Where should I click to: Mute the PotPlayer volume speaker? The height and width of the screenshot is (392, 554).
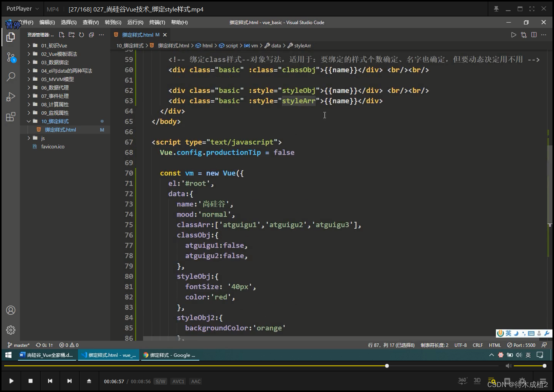click(x=508, y=366)
